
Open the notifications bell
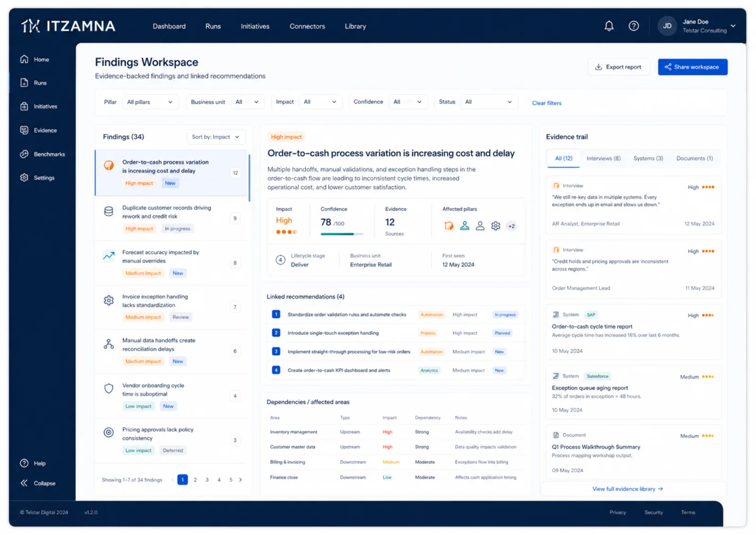point(609,26)
